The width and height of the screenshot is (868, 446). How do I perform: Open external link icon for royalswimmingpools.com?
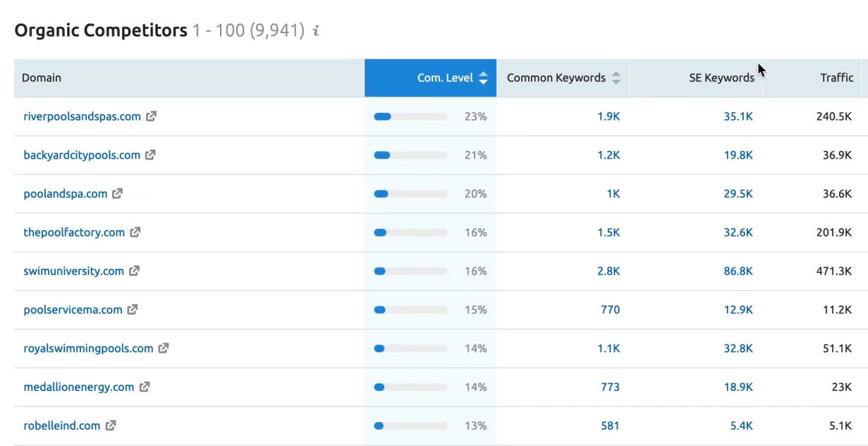coord(164,348)
